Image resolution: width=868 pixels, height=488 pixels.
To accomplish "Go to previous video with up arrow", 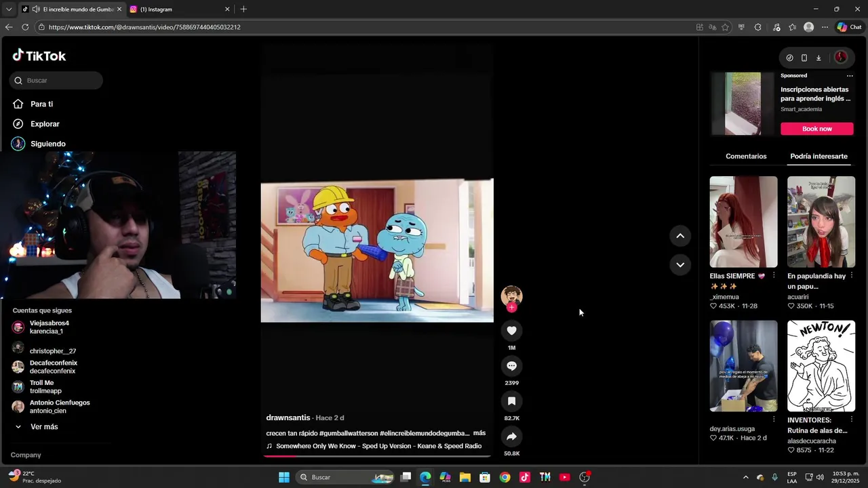I will pyautogui.click(x=680, y=236).
